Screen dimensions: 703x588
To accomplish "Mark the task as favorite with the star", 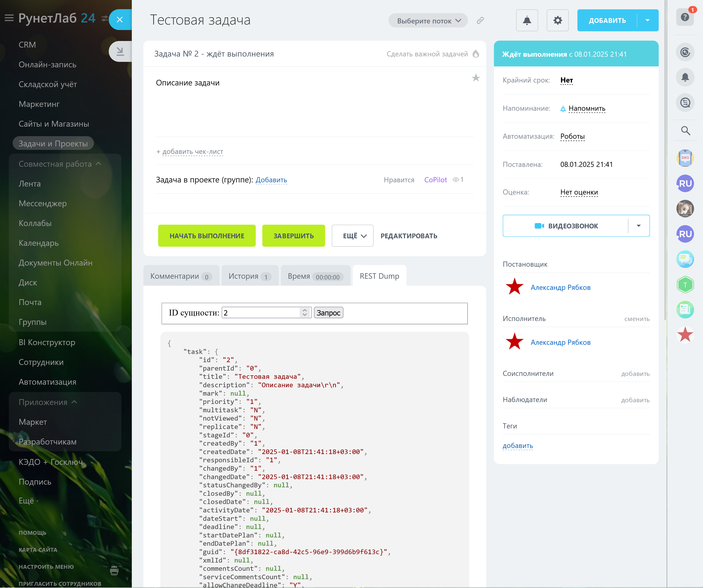I will (475, 78).
